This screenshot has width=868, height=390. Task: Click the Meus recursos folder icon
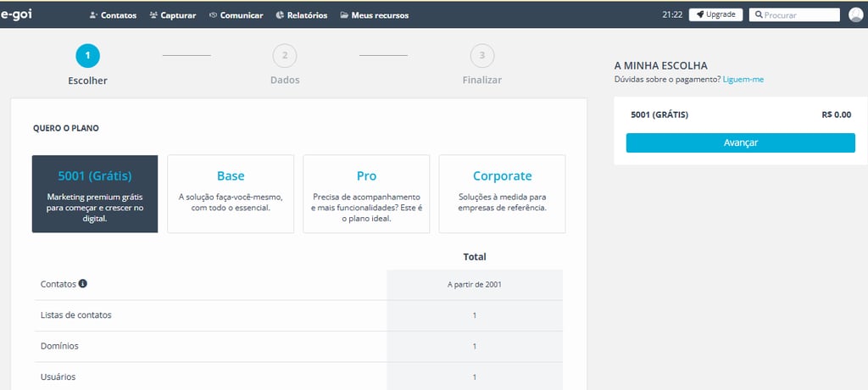click(344, 15)
